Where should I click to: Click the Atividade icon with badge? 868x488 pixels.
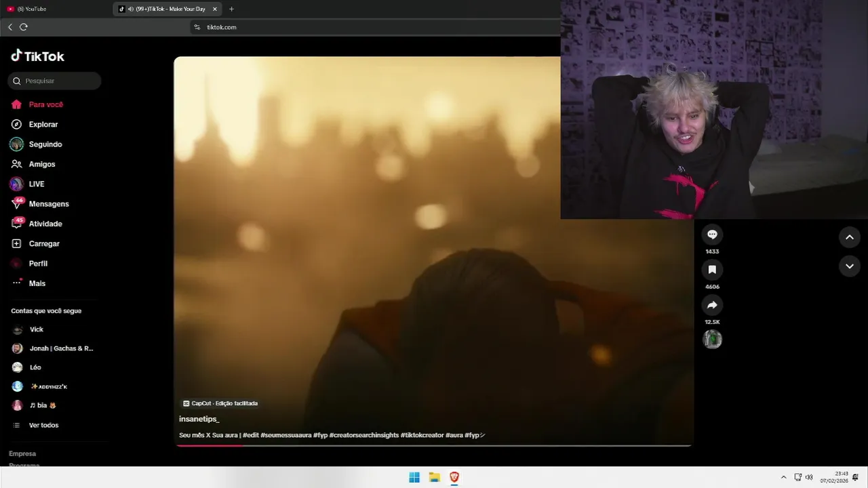(x=17, y=223)
